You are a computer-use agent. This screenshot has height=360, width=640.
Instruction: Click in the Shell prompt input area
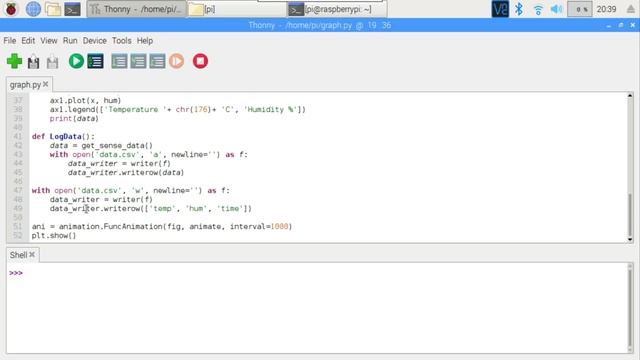tap(318, 273)
